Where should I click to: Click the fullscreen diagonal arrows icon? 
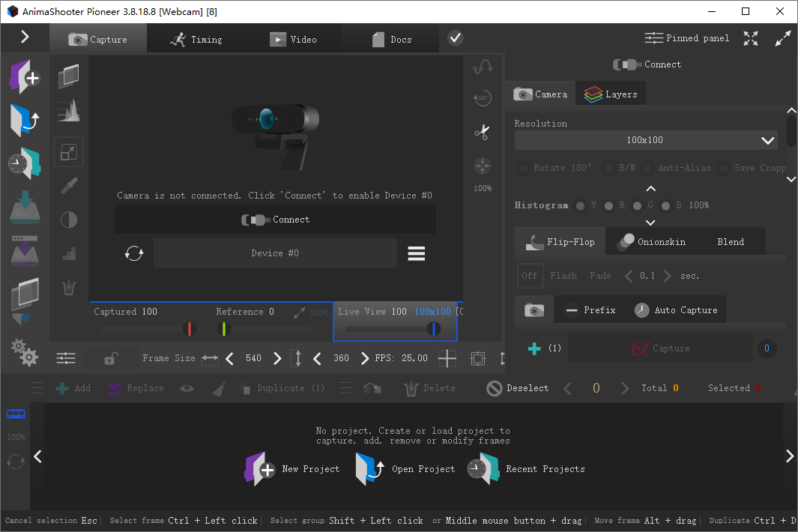[783, 38]
